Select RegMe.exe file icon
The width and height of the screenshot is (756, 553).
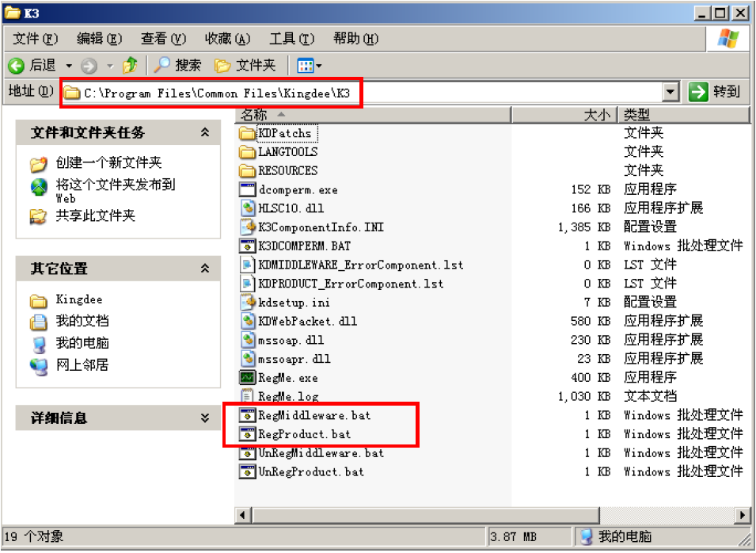tap(247, 378)
